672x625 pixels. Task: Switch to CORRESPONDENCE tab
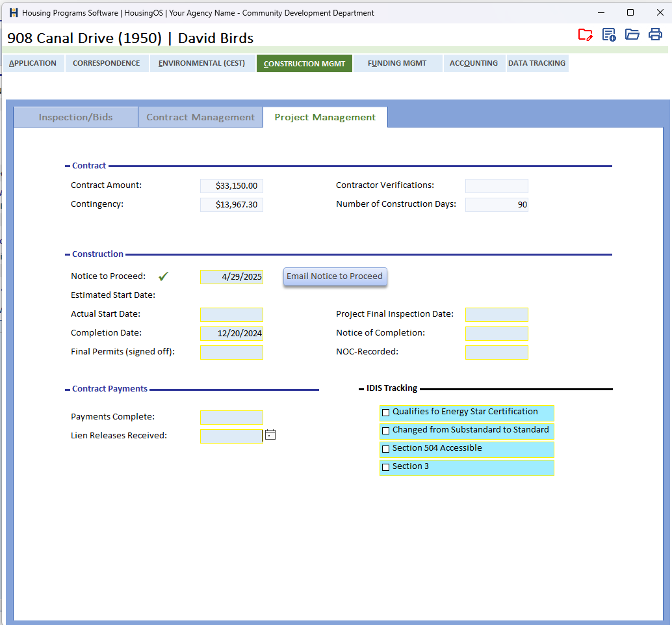[x=107, y=63]
